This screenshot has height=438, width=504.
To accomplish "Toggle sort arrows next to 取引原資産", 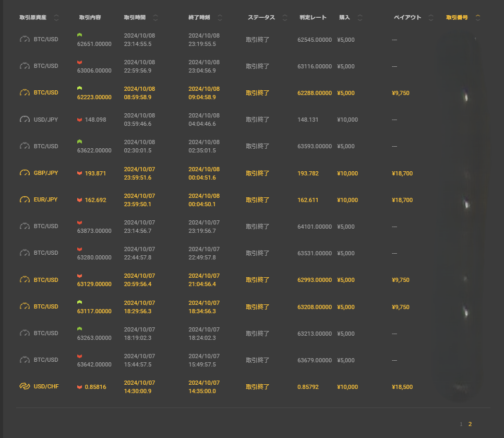I will coord(56,18).
